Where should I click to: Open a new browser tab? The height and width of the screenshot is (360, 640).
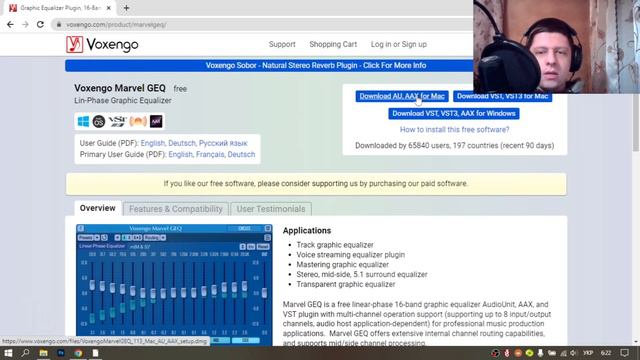(126, 8)
